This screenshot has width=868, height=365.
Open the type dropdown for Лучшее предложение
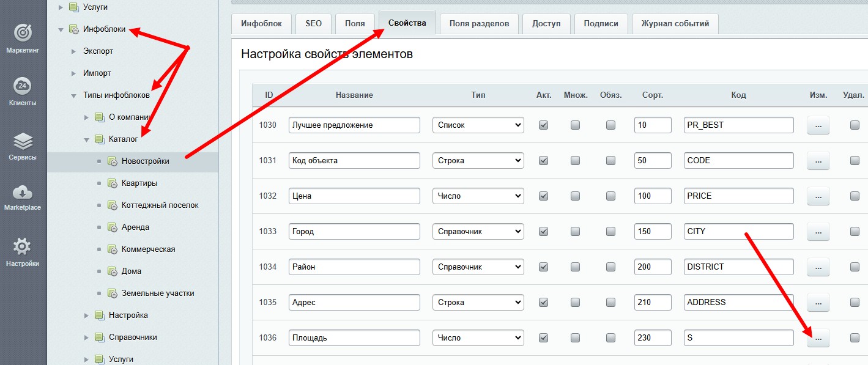pos(478,125)
